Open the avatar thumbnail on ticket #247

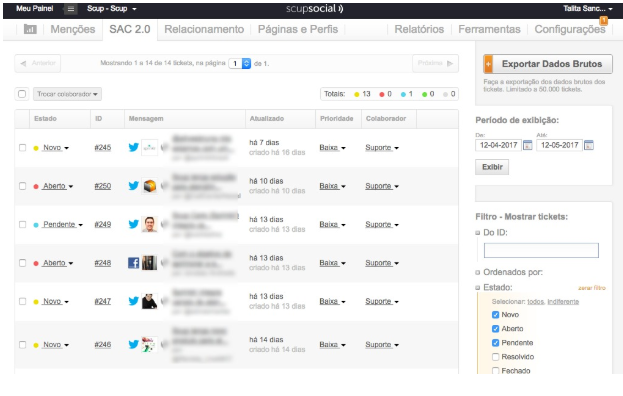pos(149,301)
